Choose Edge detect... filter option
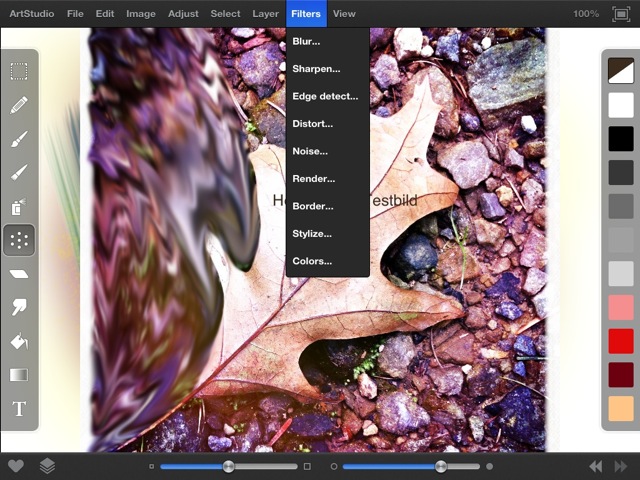640x480 pixels. coord(325,96)
